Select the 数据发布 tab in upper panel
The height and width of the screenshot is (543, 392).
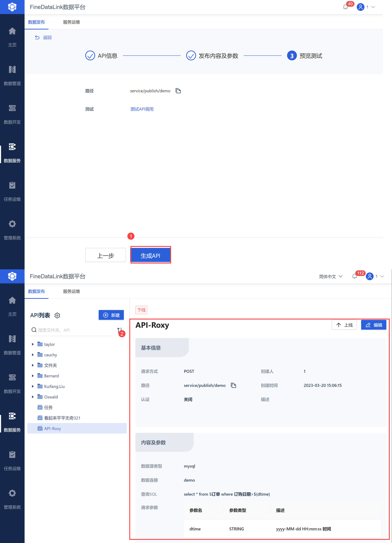coord(36,22)
